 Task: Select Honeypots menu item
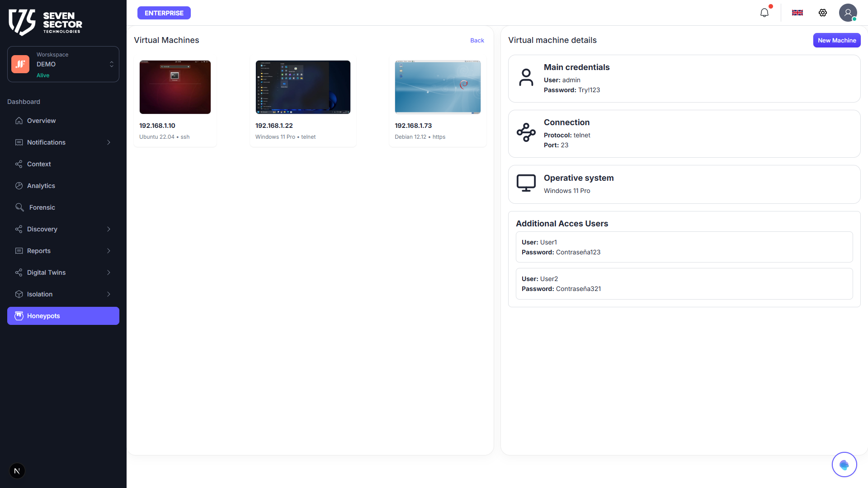63,316
